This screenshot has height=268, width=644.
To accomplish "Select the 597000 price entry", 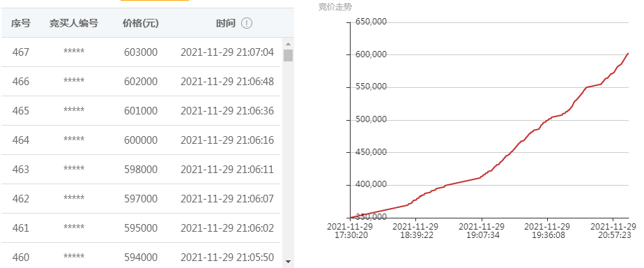I will (141, 199).
